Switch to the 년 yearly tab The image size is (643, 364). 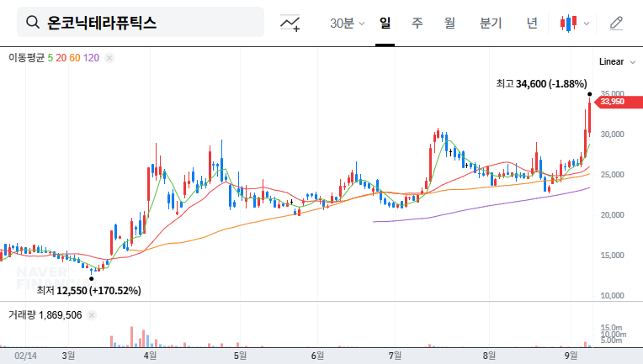point(532,23)
